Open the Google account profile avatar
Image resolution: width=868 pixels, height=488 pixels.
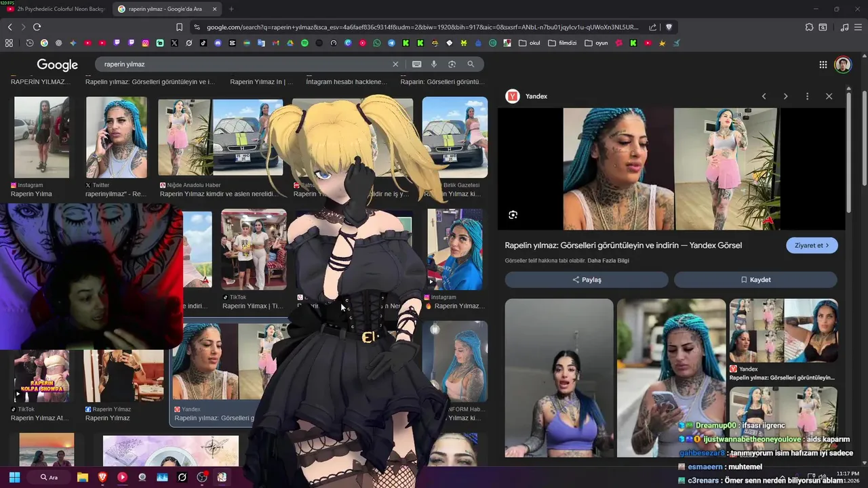(842, 64)
